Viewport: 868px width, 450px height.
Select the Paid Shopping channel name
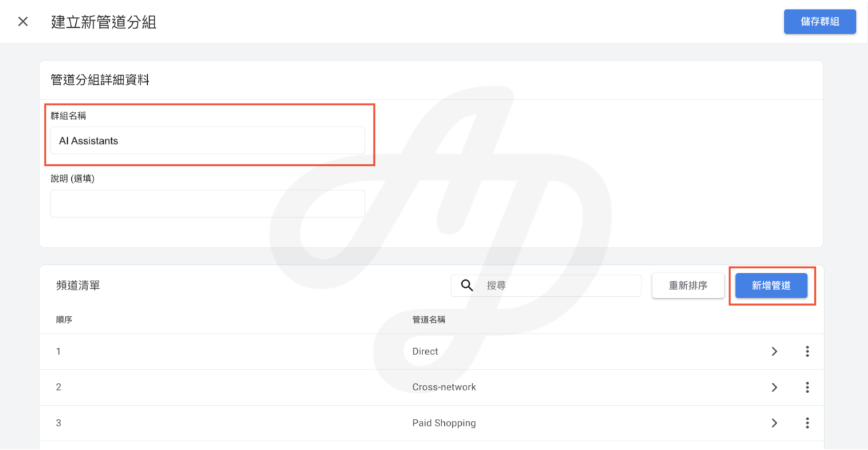[444, 423]
